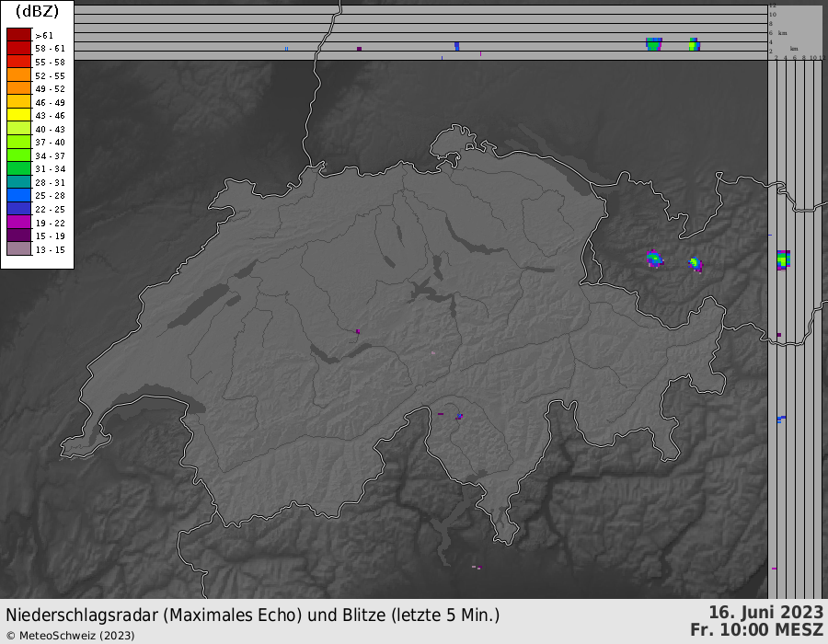Click the right radar echo cell near eastern border
Viewport: 828px width, 644px height.
(x=696, y=264)
